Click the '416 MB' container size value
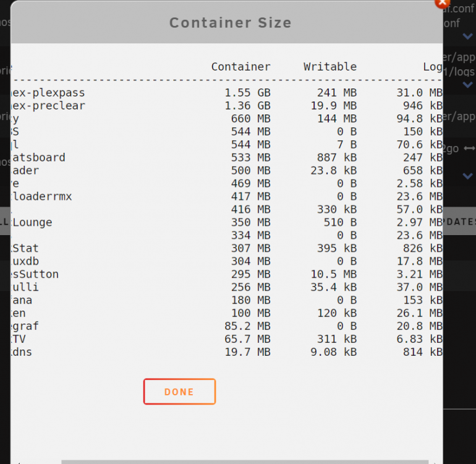The image size is (476, 464). (x=251, y=209)
